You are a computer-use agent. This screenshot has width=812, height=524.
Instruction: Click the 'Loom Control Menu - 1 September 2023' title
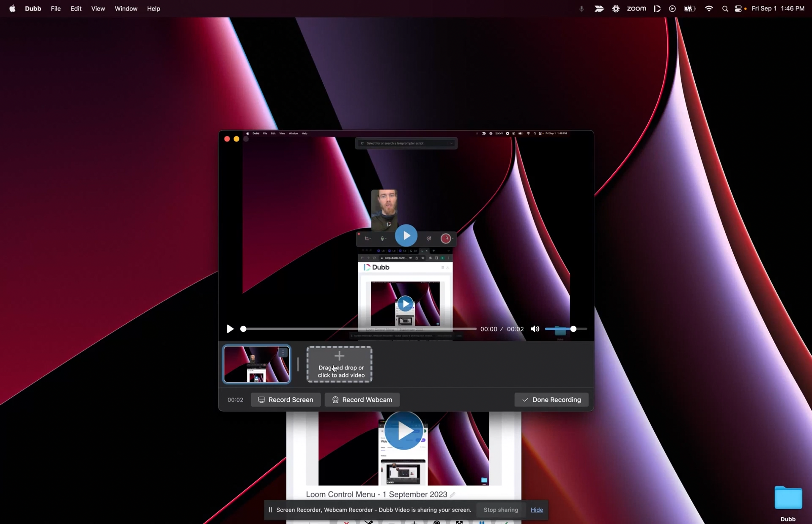pos(376,494)
